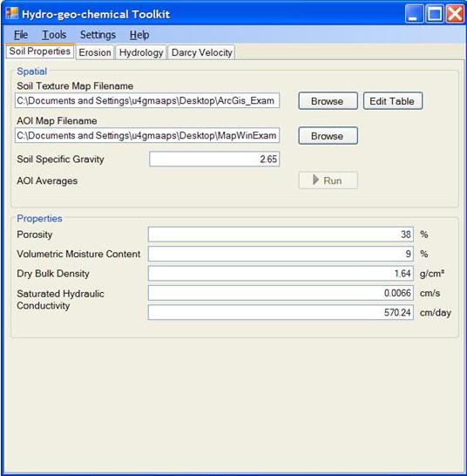Viewport: 467px width, 476px height.
Task: Switch to the Erosion tab
Action: tap(95, 52)
